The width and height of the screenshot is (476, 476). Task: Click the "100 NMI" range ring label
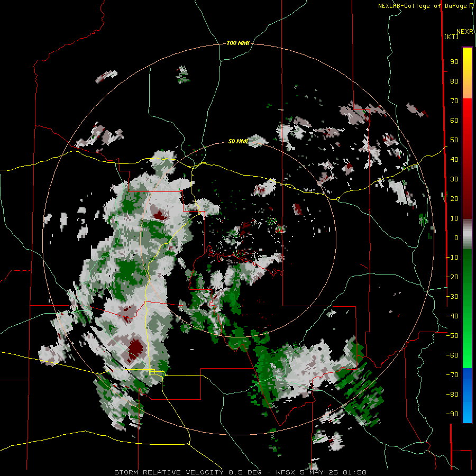(x=238, y=43)
